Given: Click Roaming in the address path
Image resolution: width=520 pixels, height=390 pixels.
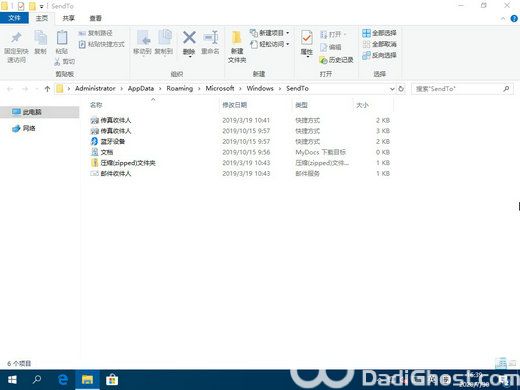Looking at the screenshot, I should point(180,88).
